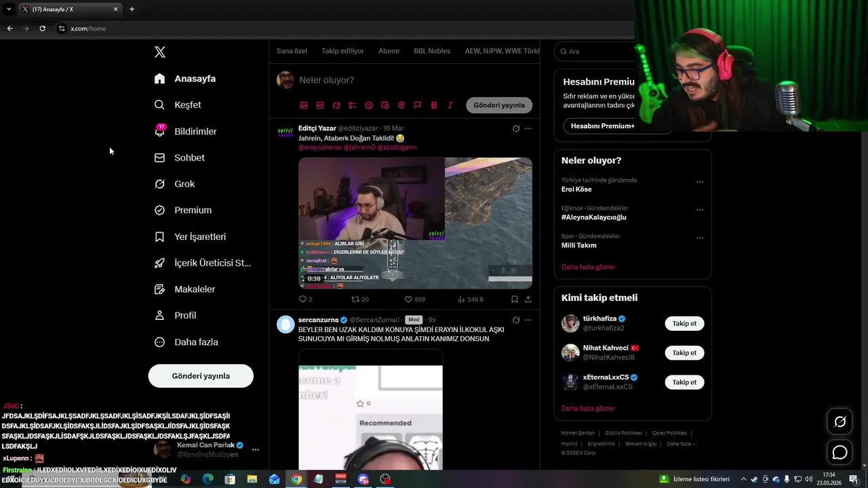View analytics showing 248 B

coord(471,300)
